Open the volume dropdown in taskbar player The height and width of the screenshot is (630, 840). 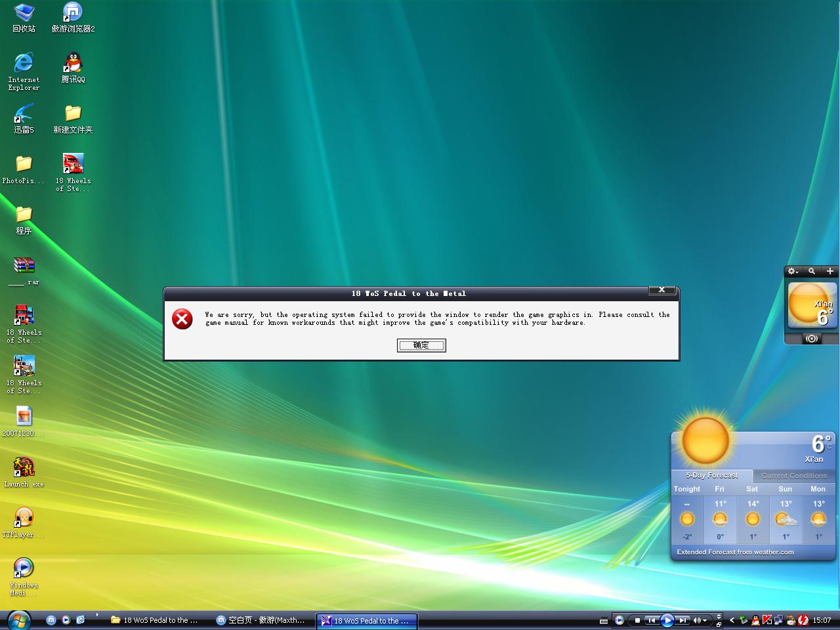point(705,620)
